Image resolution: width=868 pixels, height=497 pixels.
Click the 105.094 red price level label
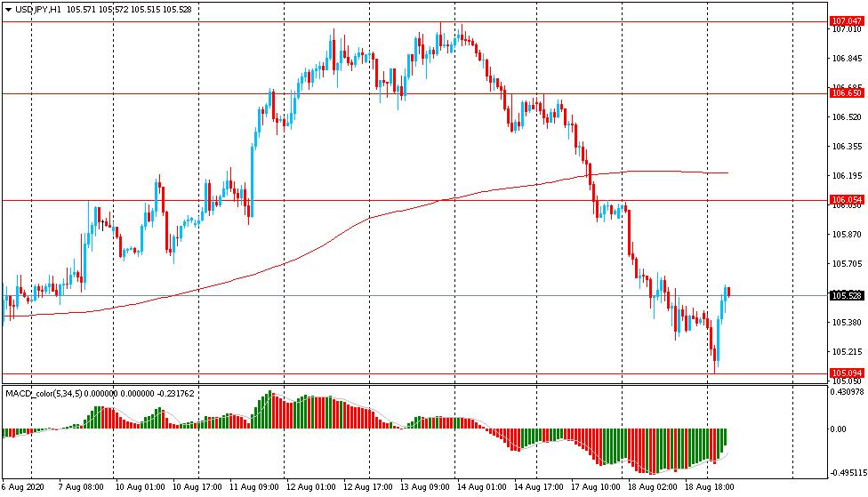click(847, 373)
